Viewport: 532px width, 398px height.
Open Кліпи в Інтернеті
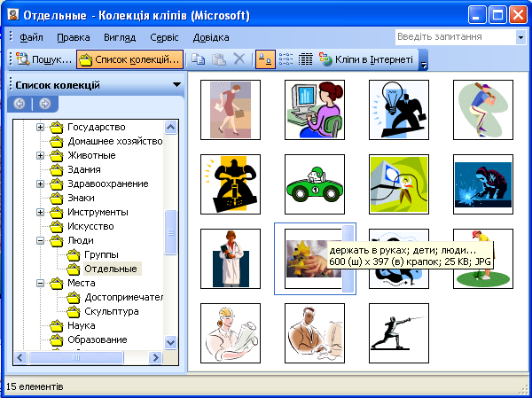coord(366,59)
